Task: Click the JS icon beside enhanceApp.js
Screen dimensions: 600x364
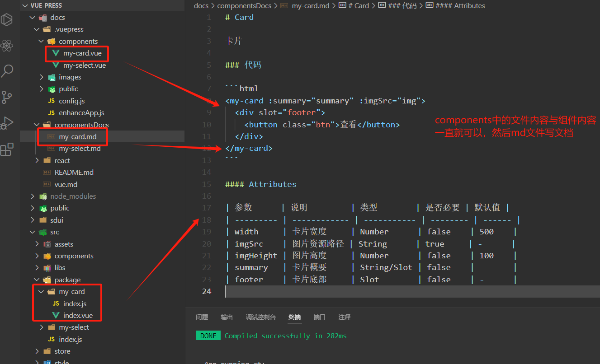Action: tap(51, 113)
